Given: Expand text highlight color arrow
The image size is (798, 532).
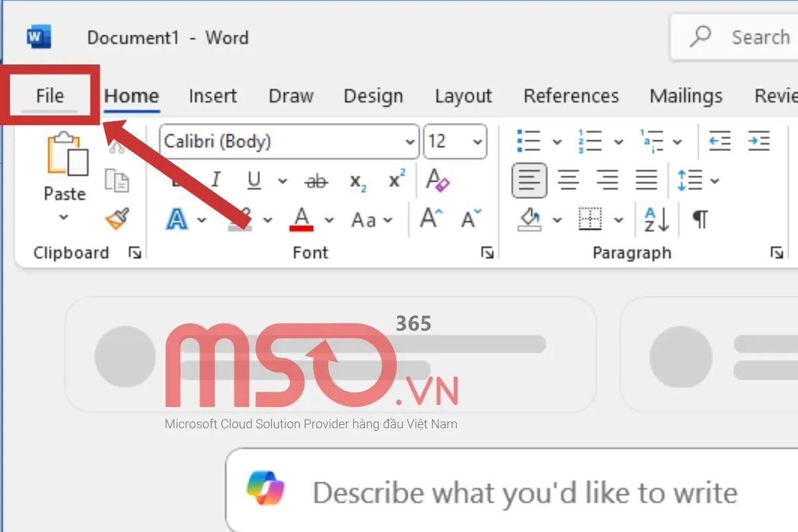Looking at the screenshot, I should coord(268,220).
